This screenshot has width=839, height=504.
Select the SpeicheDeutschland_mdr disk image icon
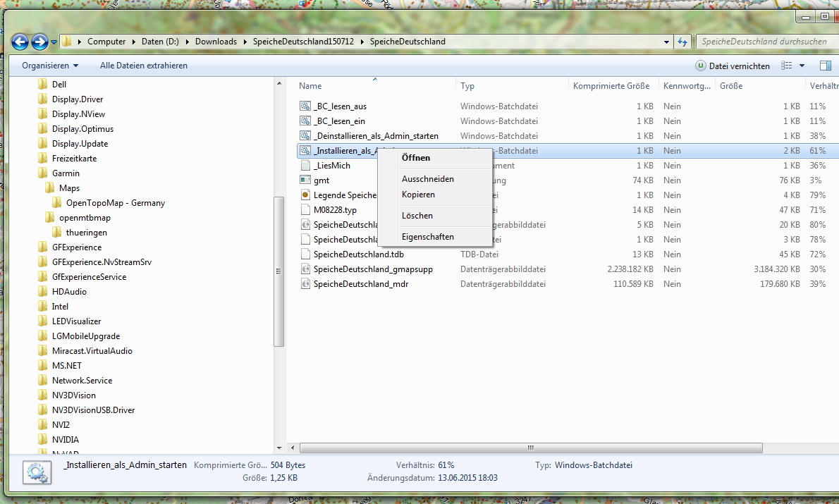[x=305, y=284]
